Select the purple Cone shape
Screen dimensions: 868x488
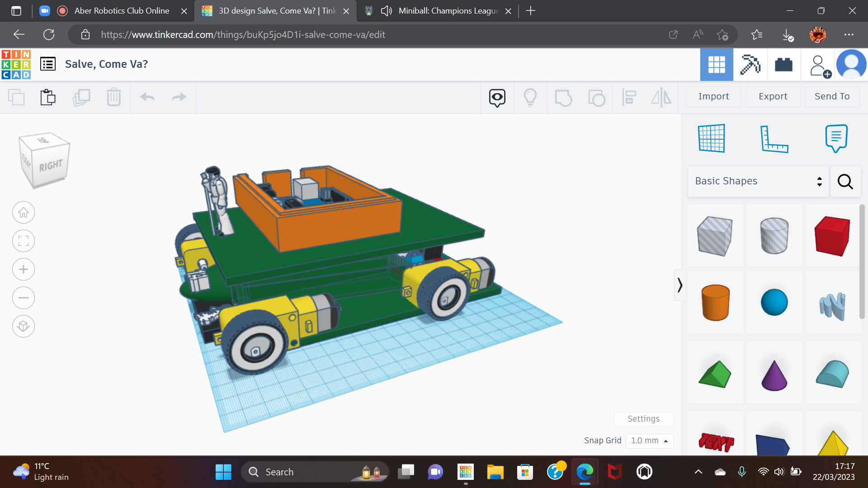coord(774,373)
